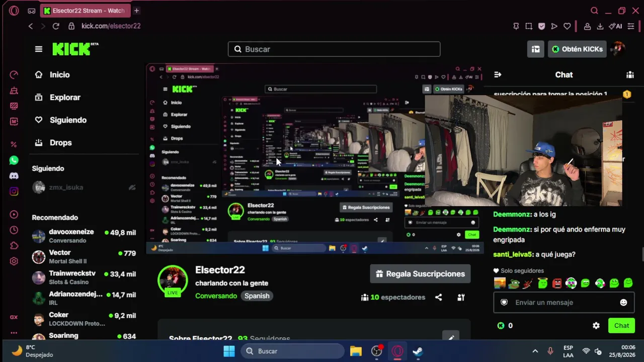
Task: Insert the sunset picture emote
Action: coord(500,284)
